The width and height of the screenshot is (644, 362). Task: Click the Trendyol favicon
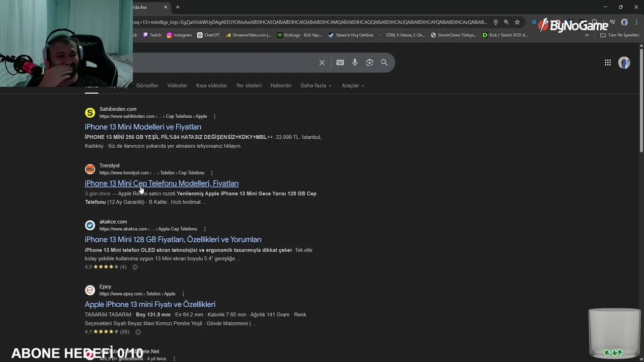90,169
